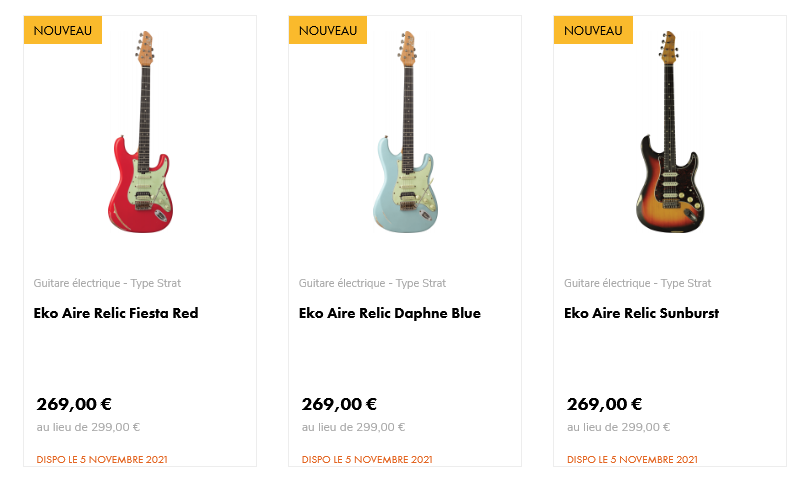Open the Fiesta Red guitar image

pyautogui.click(x=140, y=135)
